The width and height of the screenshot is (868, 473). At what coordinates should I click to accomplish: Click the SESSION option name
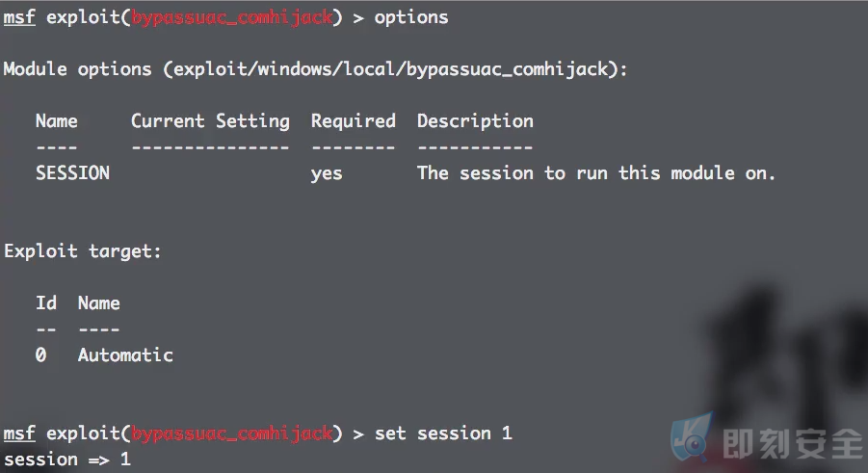[72, 172]
